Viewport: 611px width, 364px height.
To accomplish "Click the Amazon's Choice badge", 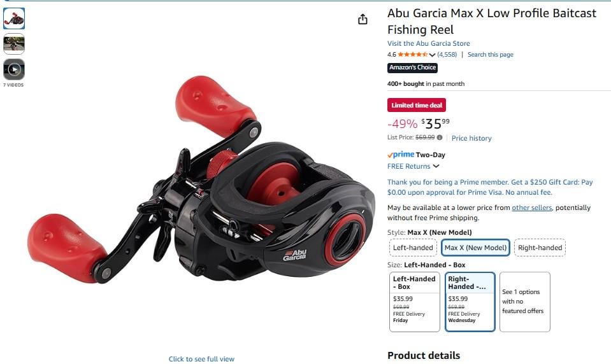I will click(x=412, y=67).
